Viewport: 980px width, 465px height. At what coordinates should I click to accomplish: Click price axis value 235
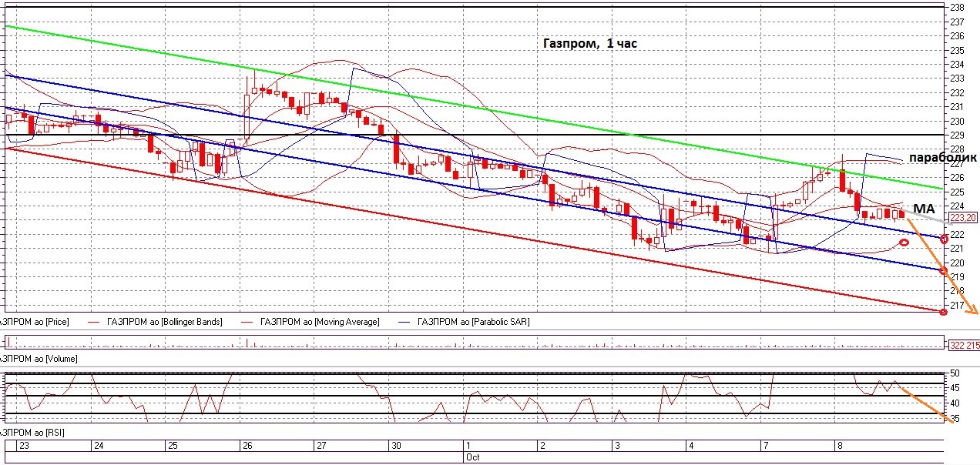tap(958, 50)
